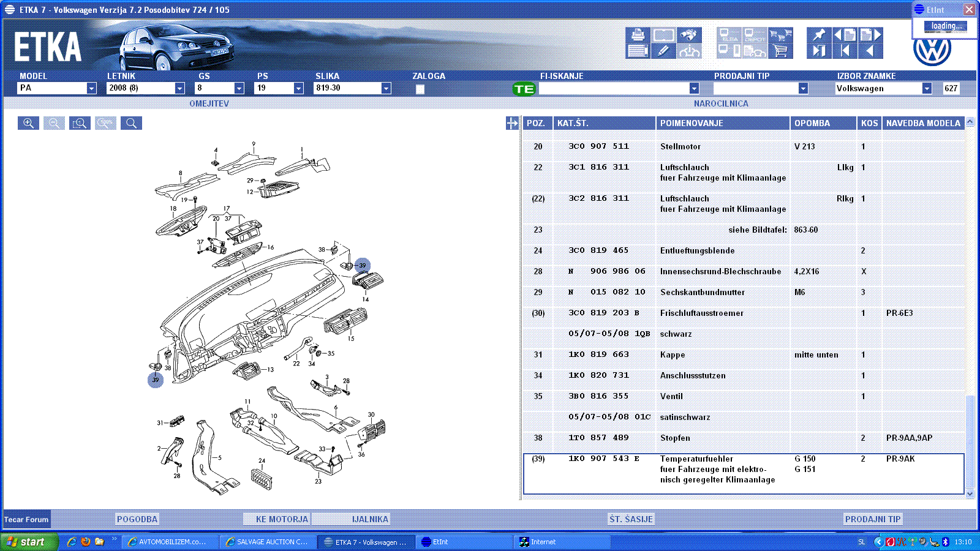
Task: Open the LETNIK year dropdown
Action: click(x=179, y=88)
